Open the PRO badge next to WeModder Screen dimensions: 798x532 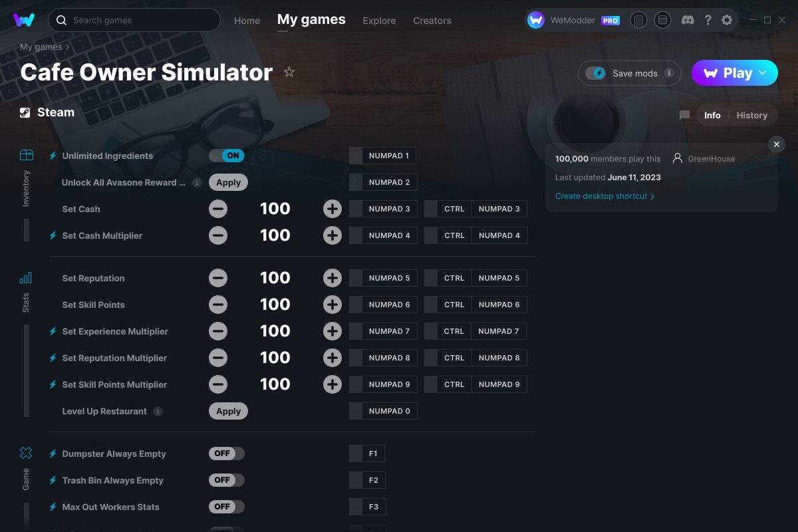[x=610, y=21]
